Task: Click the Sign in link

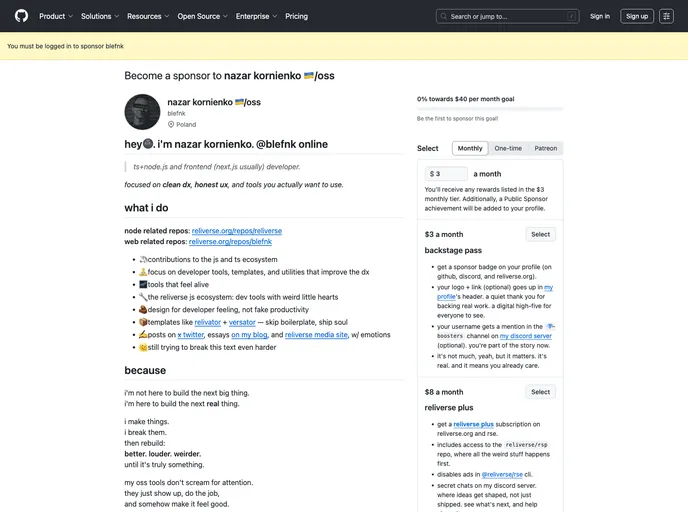Action: [x=599, y=16]
